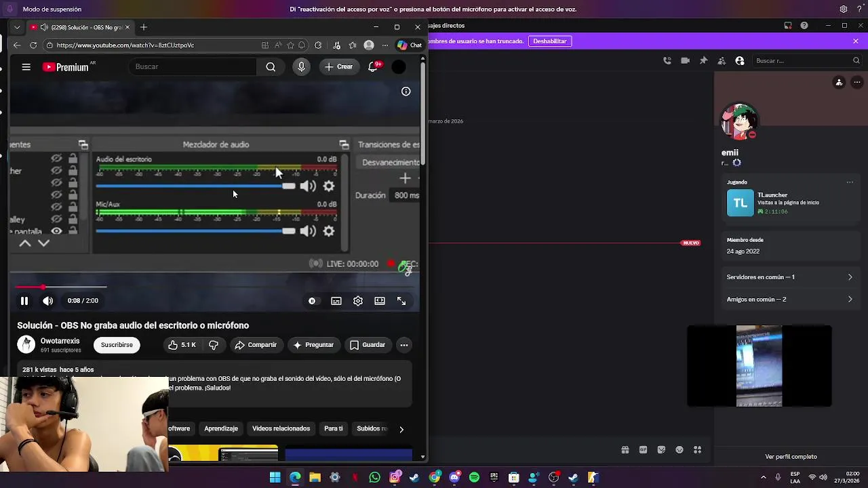Expand Servidores en común

point(790,277)
